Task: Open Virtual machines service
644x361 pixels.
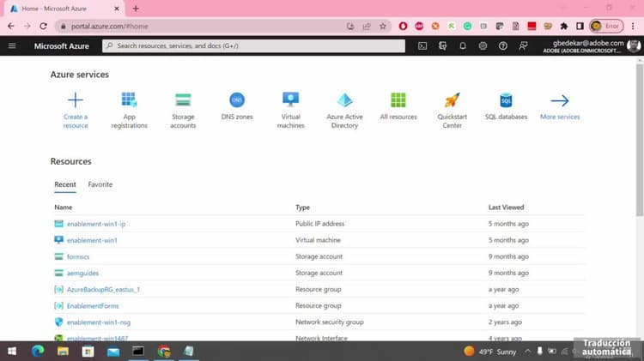Action: (291, 111)
